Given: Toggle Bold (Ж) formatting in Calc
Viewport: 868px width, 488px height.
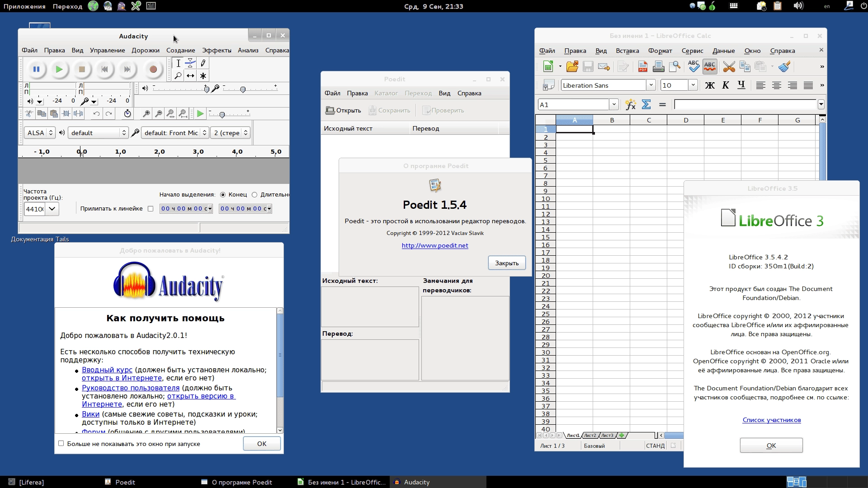Looking at the screenshot, I should click(710, 85).
